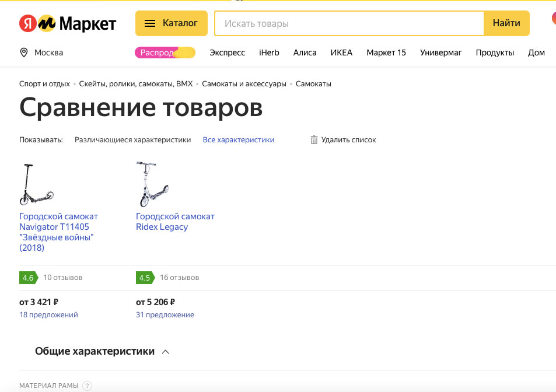
Task: Go to the Экспресс section
Action: [228, 52]
